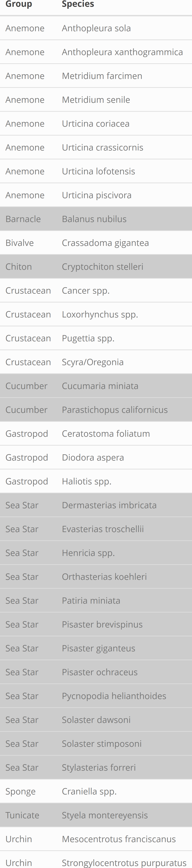Select Metridium farcimen in the table
The width and height of the screenshot is (192, 868).
tap(102, 76)
